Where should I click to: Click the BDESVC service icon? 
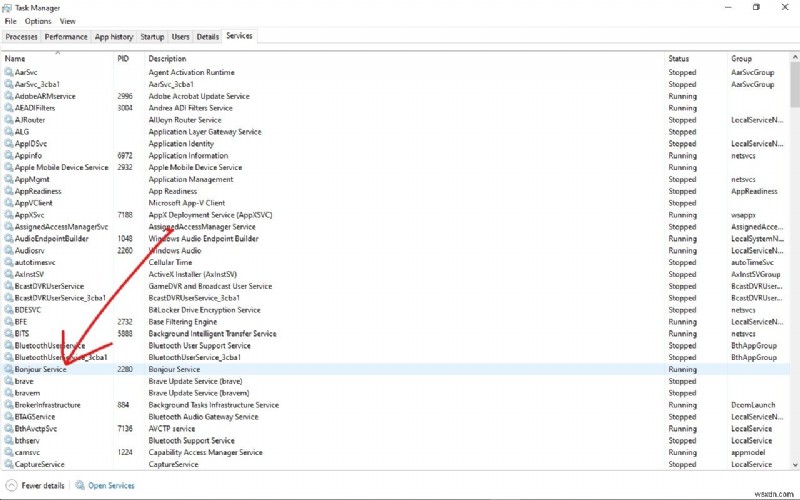click(x=9, y=310)
